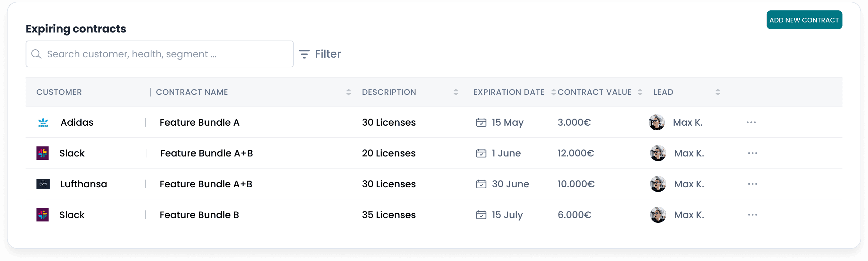Sort by the Lead column arrows
The height and width of the screenshot is (261, 868).
[718, 92]
